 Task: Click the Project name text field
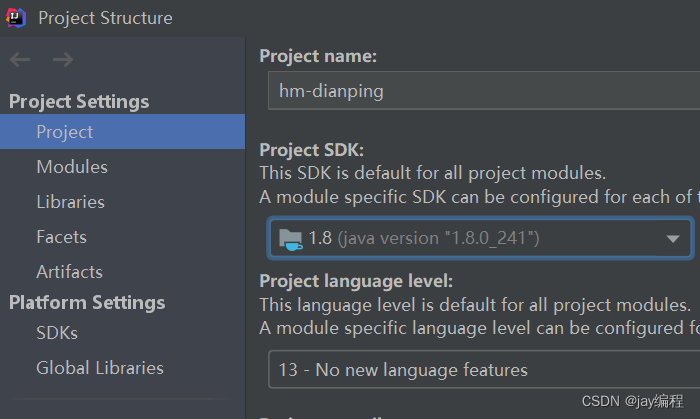click(x=480, y=91)
